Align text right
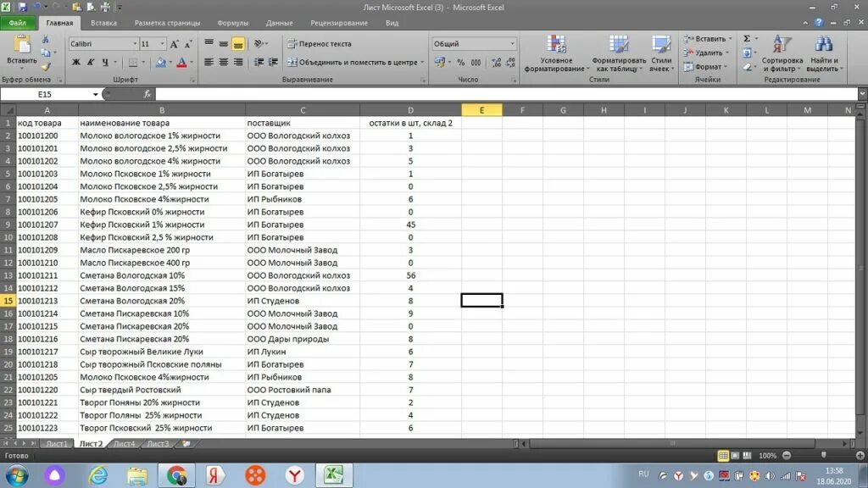868x488 pixels. pos(238,63)
